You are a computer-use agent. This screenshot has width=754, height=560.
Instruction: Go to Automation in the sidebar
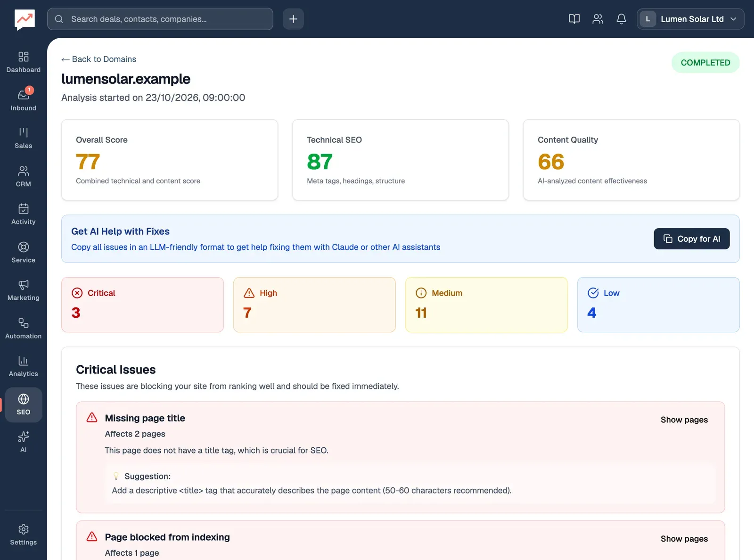[x=23, y=329]
